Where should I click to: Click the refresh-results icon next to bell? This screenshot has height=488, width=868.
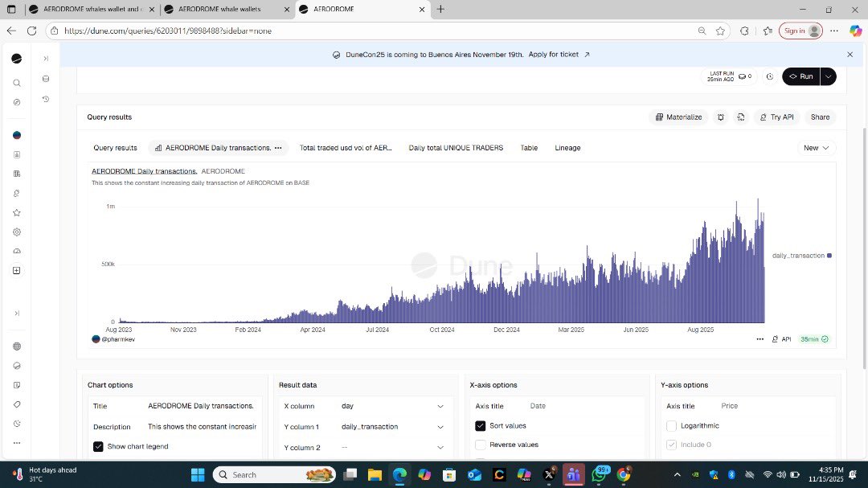(x=741, y=117)
